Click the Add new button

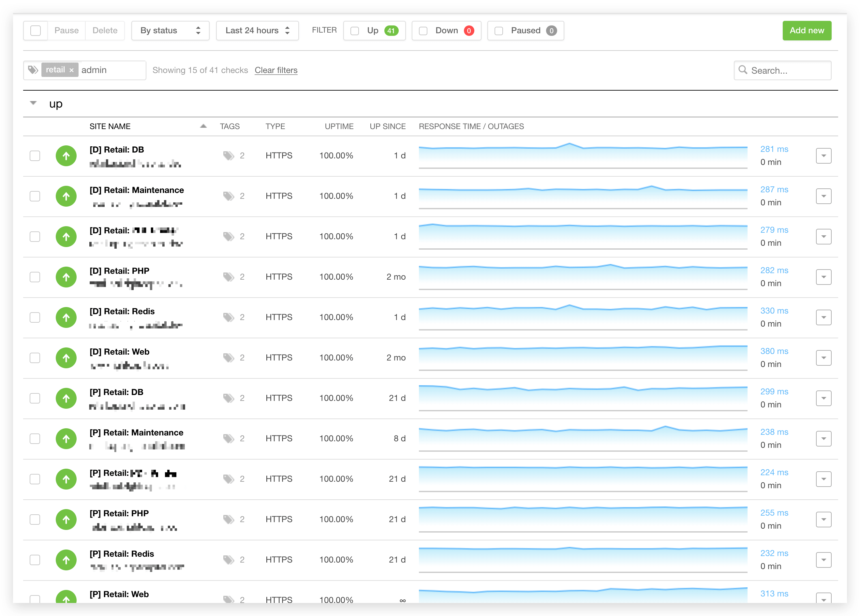(x=807, y=31)
